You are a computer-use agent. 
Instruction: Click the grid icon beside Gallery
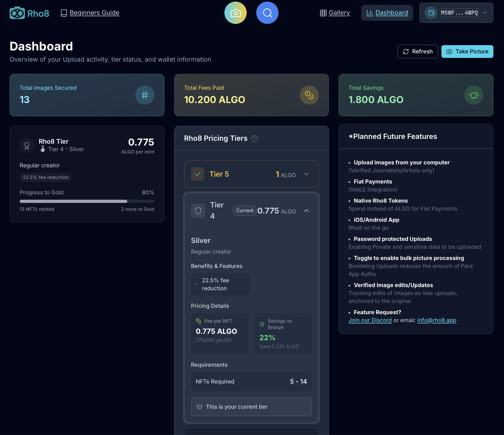click(323, 13)
